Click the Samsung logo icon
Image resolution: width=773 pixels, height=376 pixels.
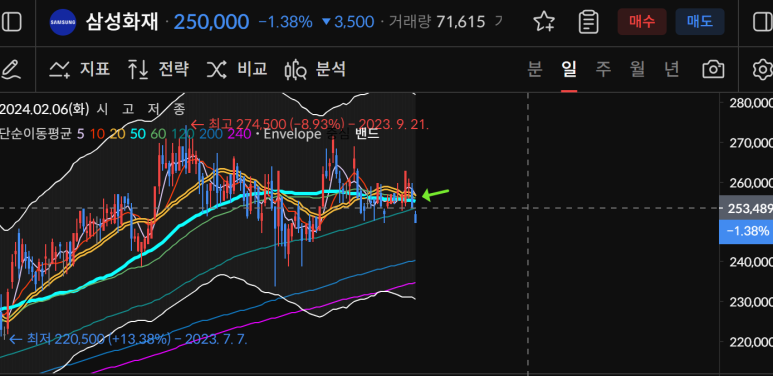63,22
